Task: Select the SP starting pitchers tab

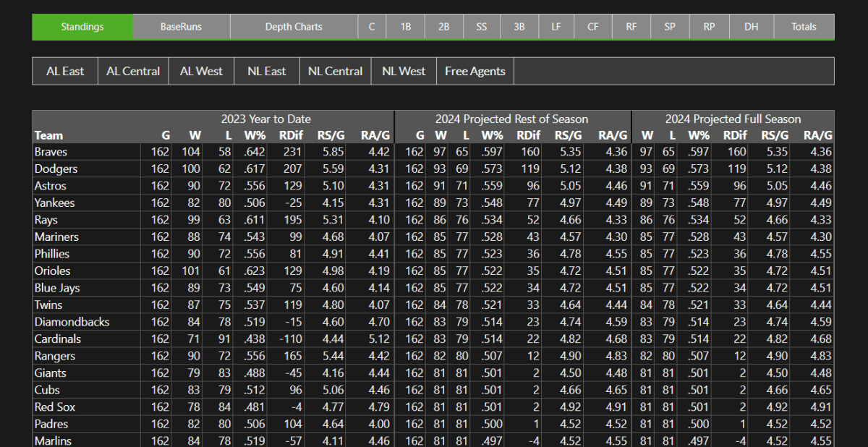Action: pyautogui.click(x=670, y=27)
